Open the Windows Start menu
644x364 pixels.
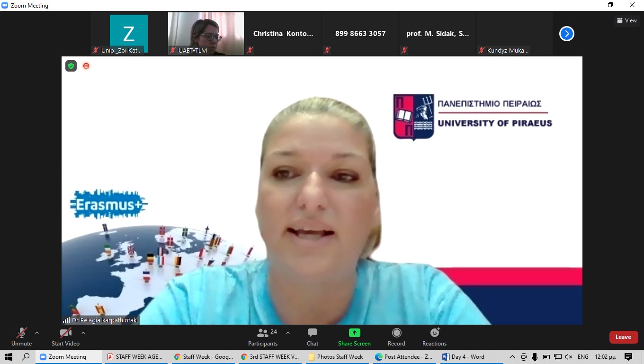(9, 357)
